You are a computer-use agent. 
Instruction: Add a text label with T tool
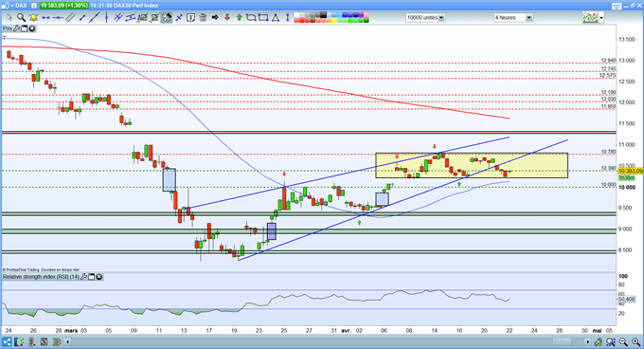(190, 18)
